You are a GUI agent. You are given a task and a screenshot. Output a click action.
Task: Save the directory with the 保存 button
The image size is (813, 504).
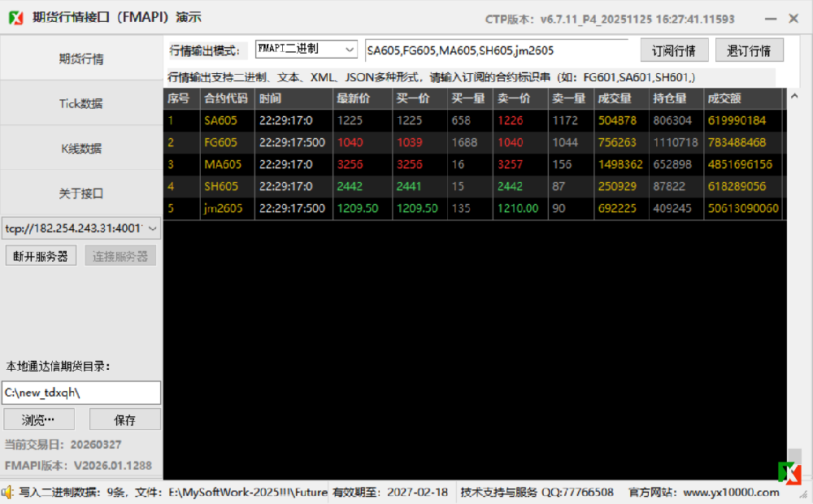[x=125, y=419]
